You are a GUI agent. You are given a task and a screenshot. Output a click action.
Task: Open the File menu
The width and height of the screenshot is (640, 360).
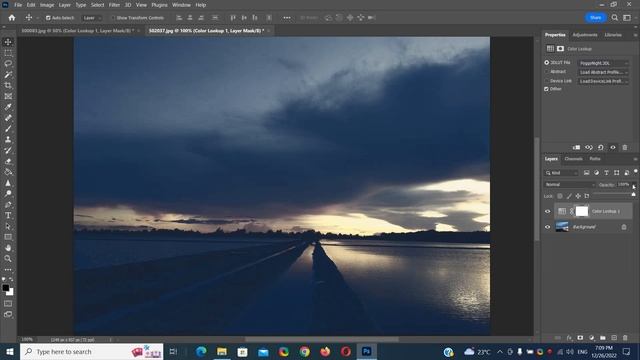tap(18, 5)
